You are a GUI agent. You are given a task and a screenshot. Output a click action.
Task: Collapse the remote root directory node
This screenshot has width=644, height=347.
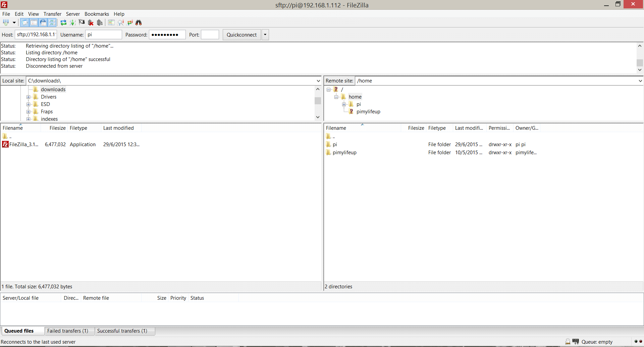click(x=329, y=90)
